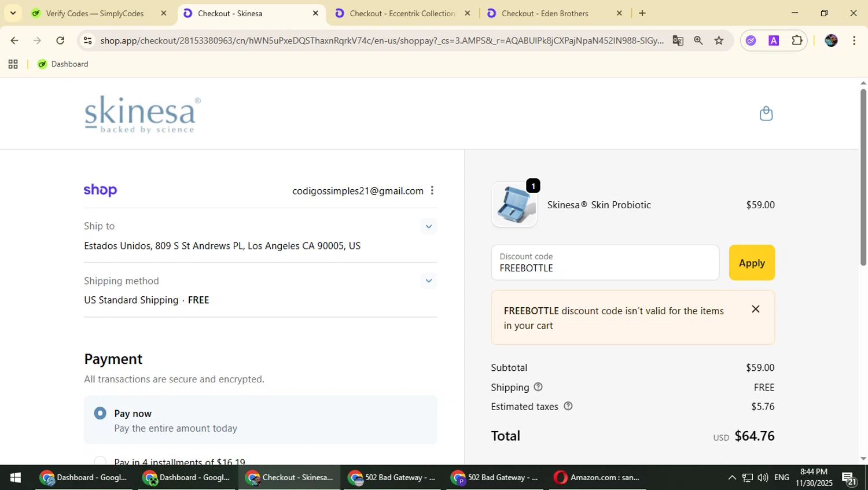Open the translate page icon

[x=678, y=40]
